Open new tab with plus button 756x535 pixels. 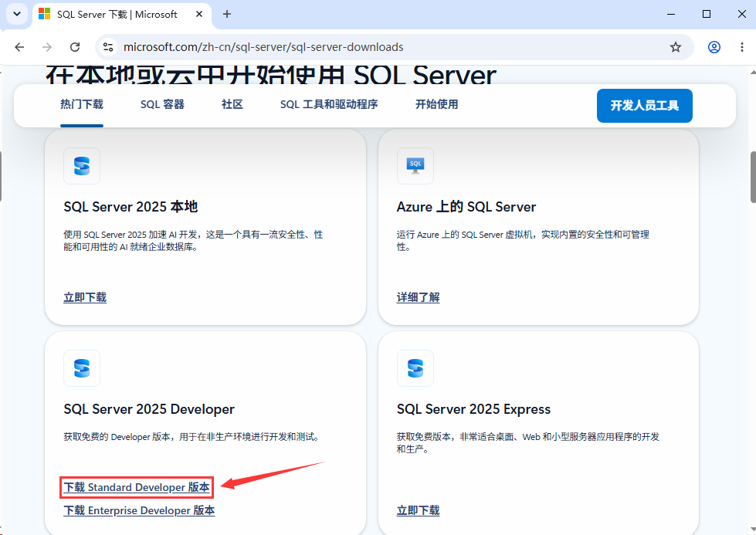click(x=226, y=15)
